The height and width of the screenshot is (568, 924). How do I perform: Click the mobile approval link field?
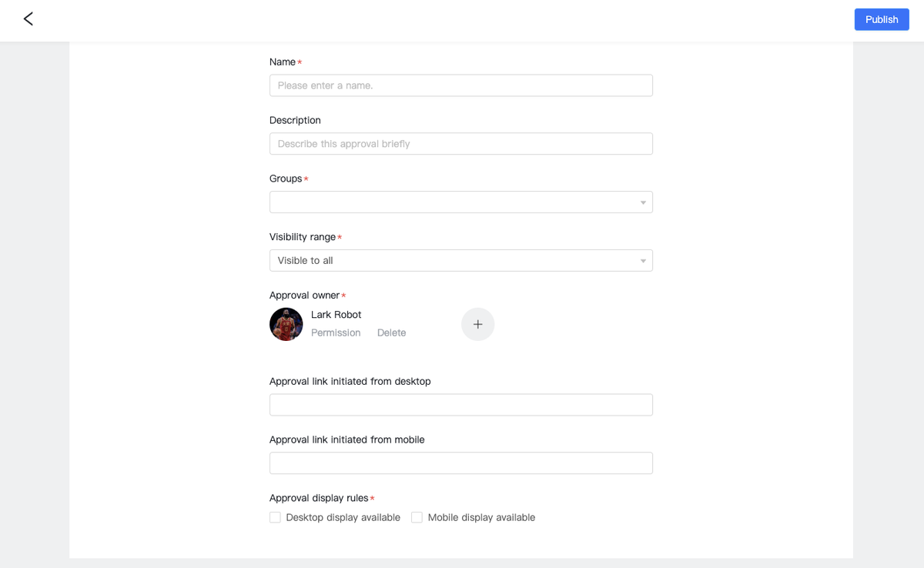460,463
